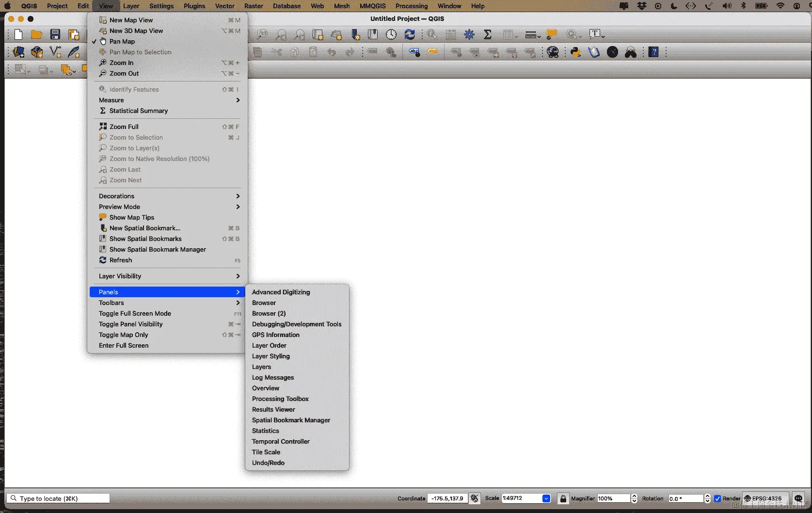Click the New SpatiaLite Layer feather icon
The width and height of the screenshot is (812, 513).
pos(74,52)
